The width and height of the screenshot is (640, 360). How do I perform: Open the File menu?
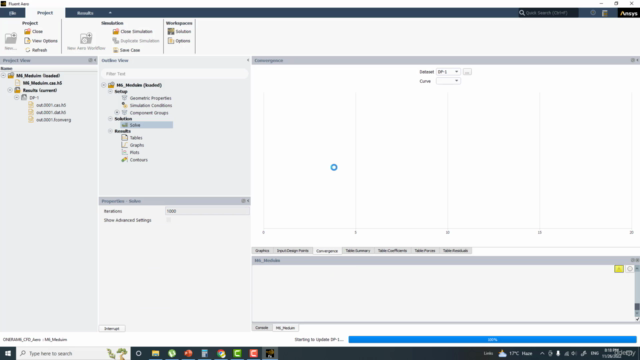point(12,13)
